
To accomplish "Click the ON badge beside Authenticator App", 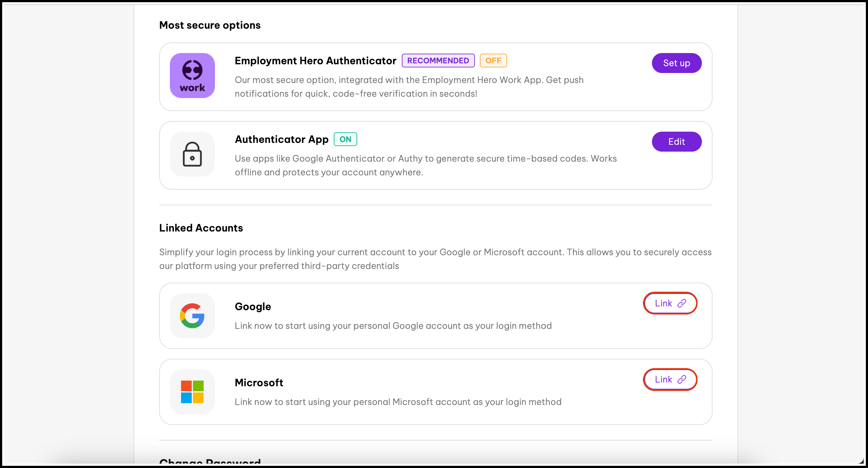I will click(x=345, y=139).
